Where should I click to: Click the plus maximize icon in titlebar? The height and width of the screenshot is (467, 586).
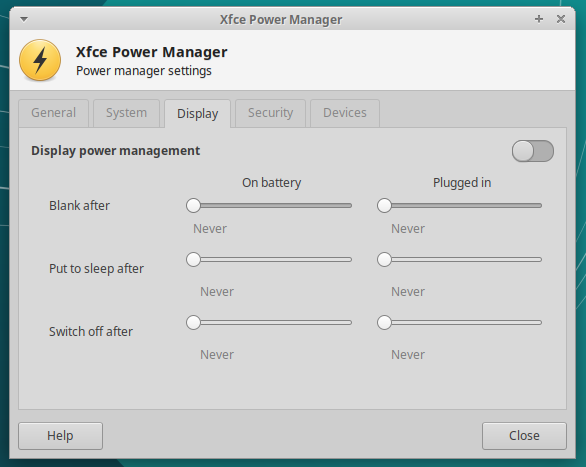pos(539,19)
